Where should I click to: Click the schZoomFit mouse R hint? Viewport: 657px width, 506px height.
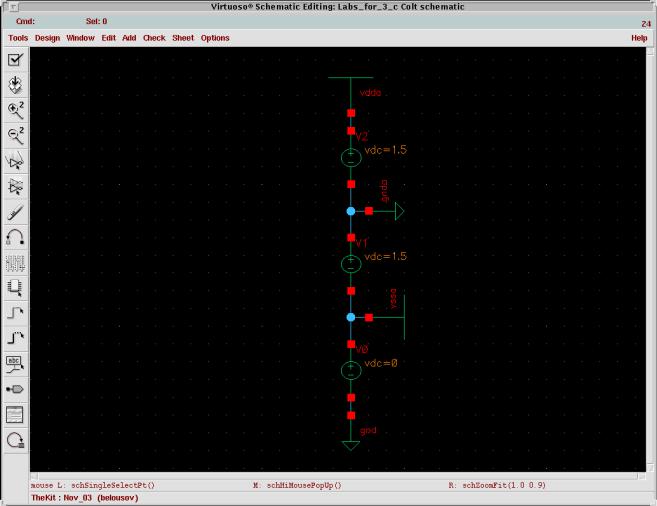[504, 485]
